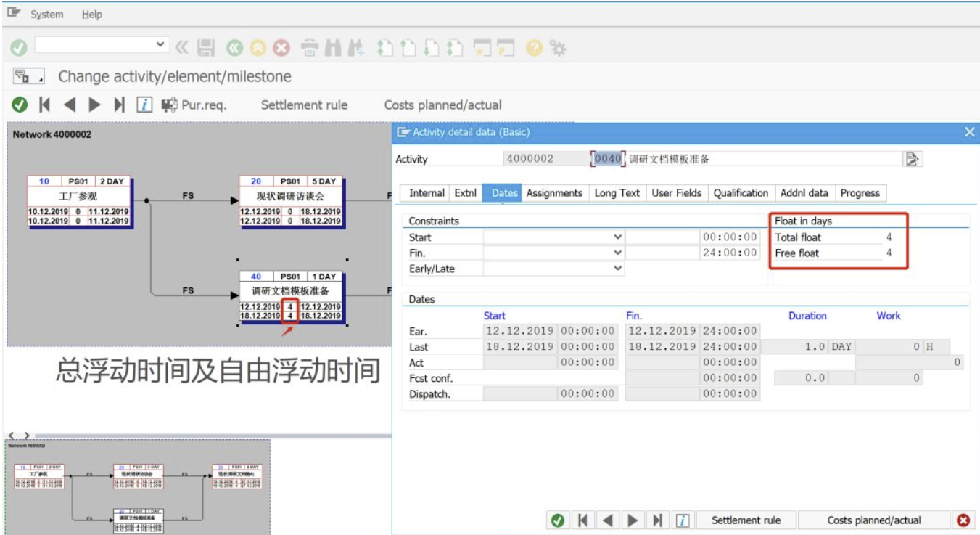The height and width of the screenshot is (535, 980).
Task: Click the next-activity arrow in dialog footer
Action: 633,520
